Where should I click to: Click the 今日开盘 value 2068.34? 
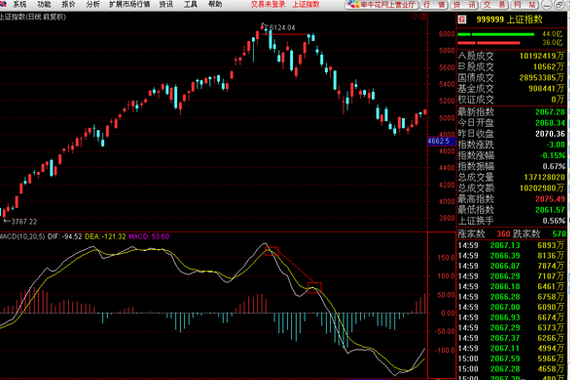(x=550, y=123)
